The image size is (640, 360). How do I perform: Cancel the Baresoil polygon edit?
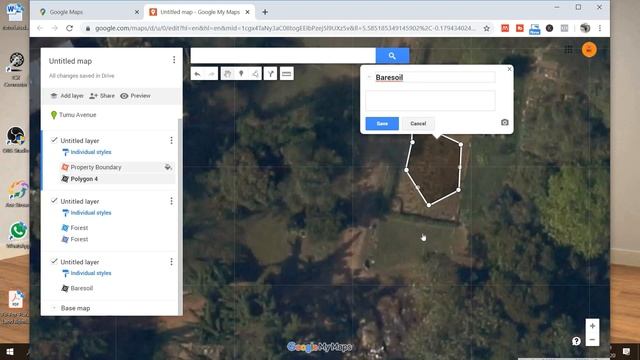418,124
